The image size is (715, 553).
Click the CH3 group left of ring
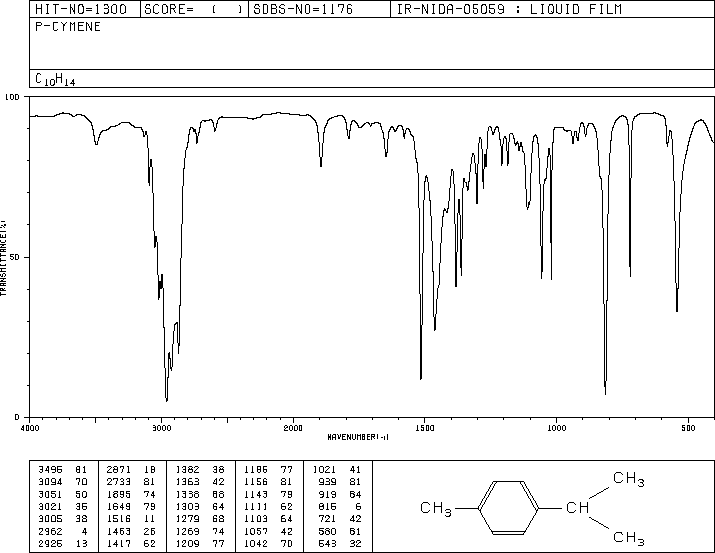pos(436,508)
